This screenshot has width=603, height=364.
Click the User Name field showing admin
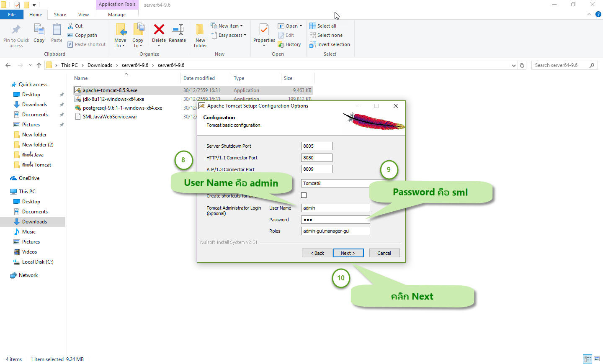(x=335, y=208)
